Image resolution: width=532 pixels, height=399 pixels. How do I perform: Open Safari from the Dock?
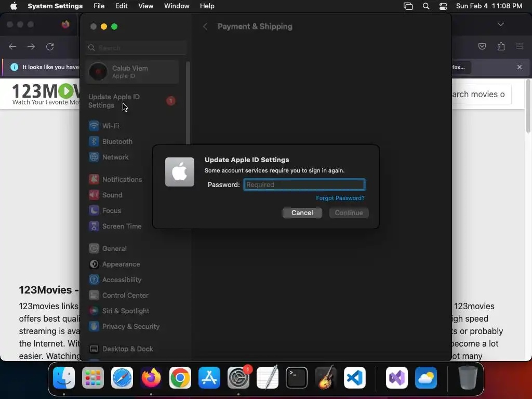click(122, 378)
